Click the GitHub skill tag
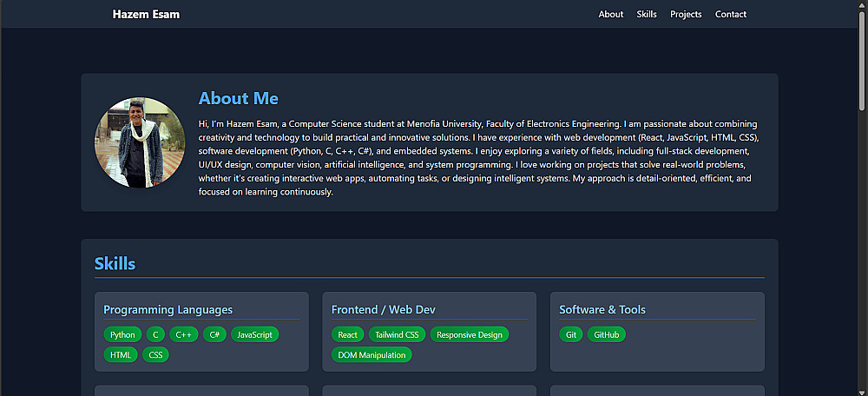This screenshot has height=396, width=868. [x=606, y=334]
